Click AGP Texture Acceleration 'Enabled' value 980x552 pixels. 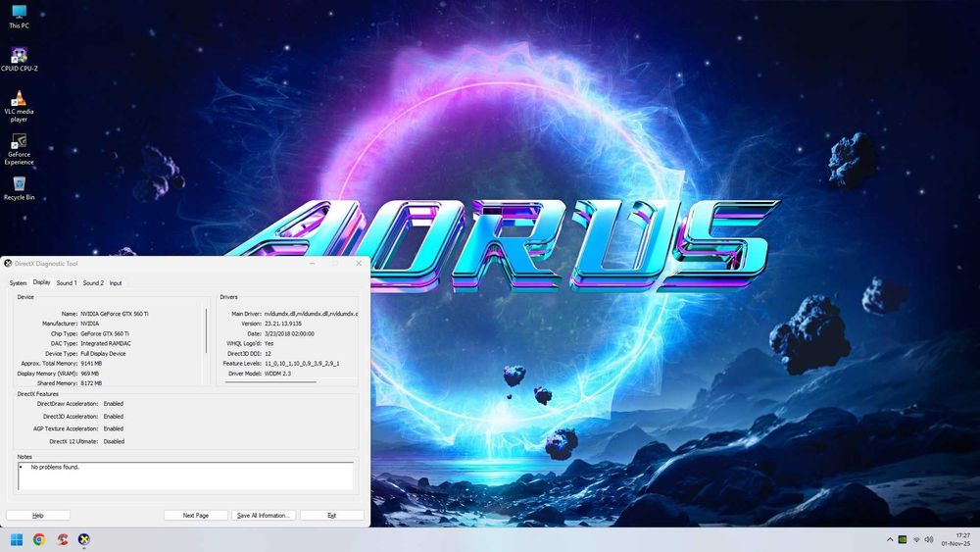click(x=113, y=428)
